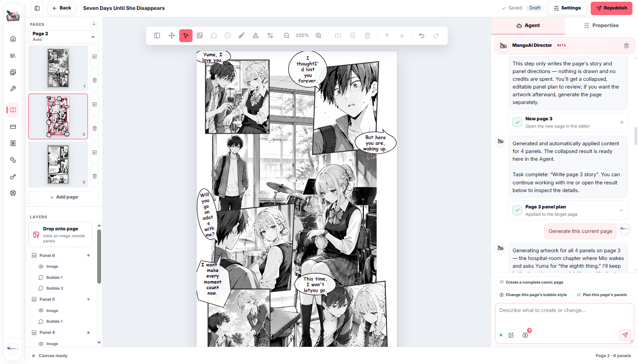
Task: Switch to the Agent tab
Action: pos(528,26)
